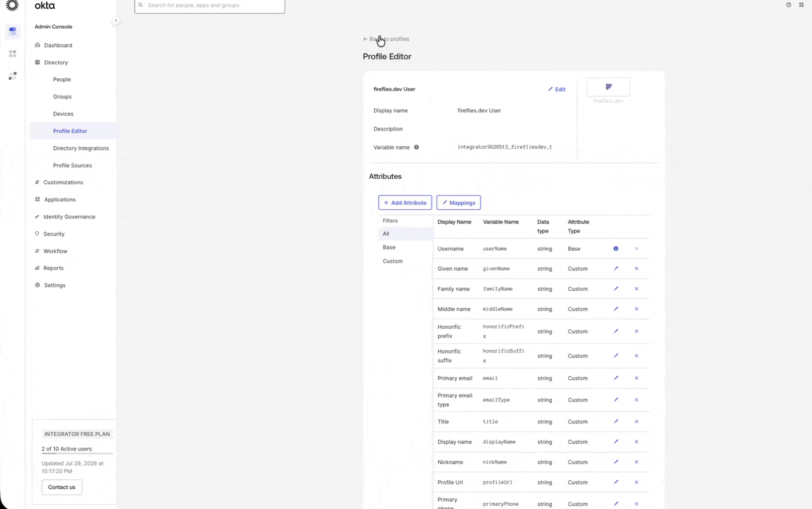Screen dimensions: 812x509
Task: Collapse the sidebar with the chevron arrow
Action: 116,20
